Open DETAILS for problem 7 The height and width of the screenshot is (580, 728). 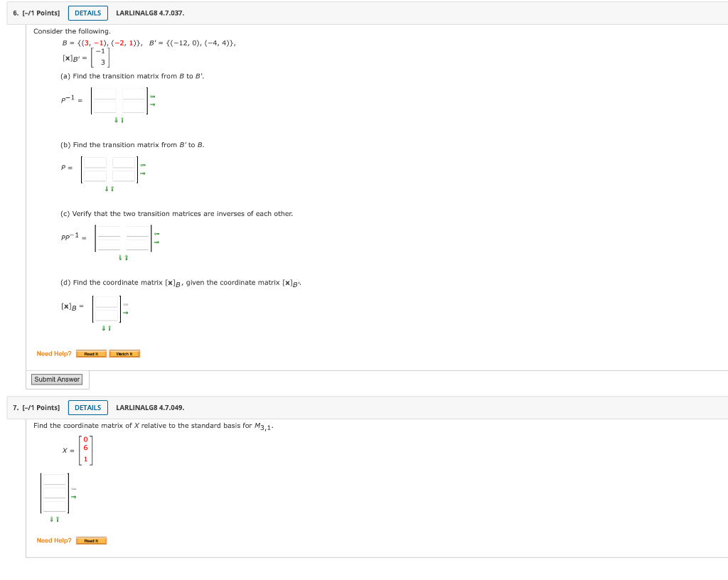87,407
